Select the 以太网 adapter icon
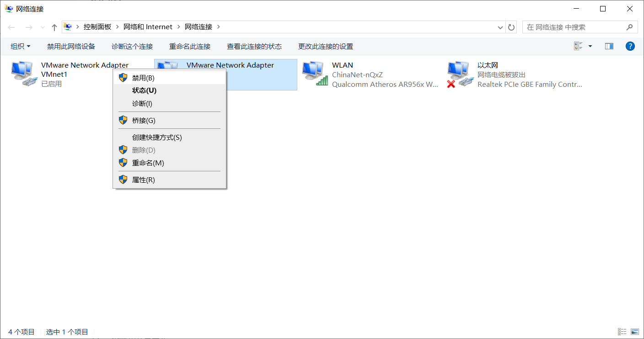The width and height of the screenshot is (644, 339). pyautogui.click(x=461, y=74)
